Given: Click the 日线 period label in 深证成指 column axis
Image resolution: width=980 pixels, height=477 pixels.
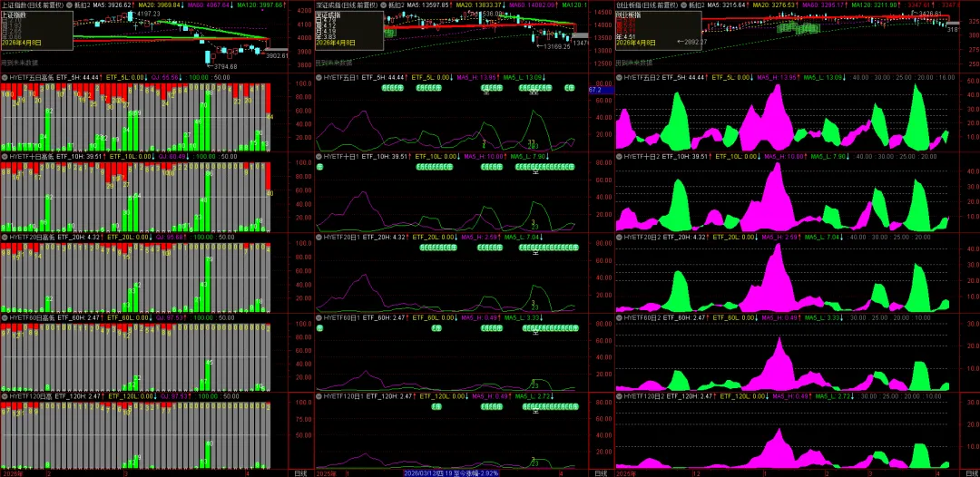Looking at the screenshot, I should (x=601, y=472).
